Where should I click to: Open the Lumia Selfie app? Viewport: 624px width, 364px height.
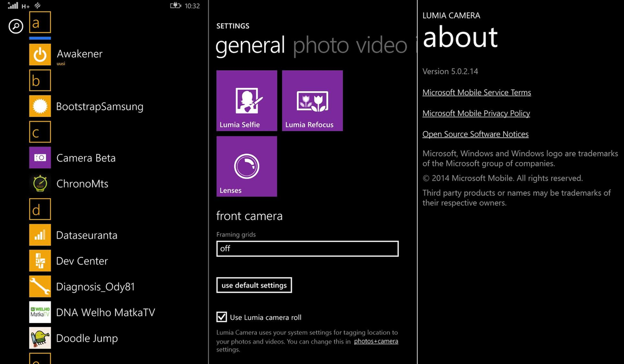[246, 100]
